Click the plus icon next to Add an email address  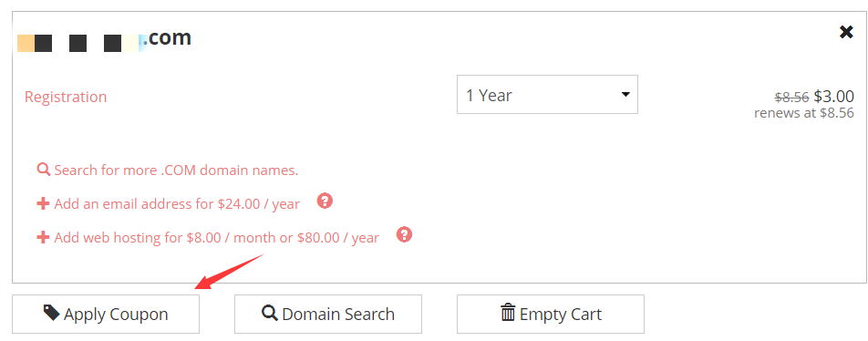point(43,203)
